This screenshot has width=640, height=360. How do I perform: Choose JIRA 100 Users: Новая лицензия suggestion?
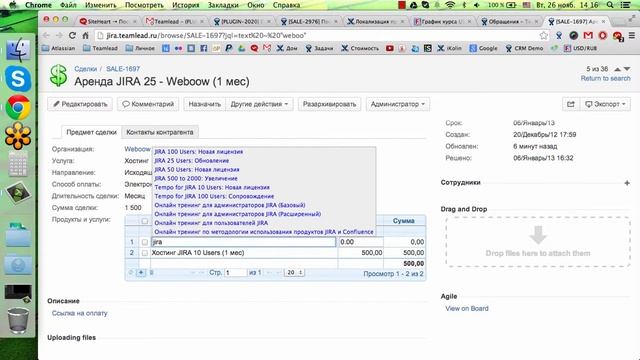click(x=199, y=152)
